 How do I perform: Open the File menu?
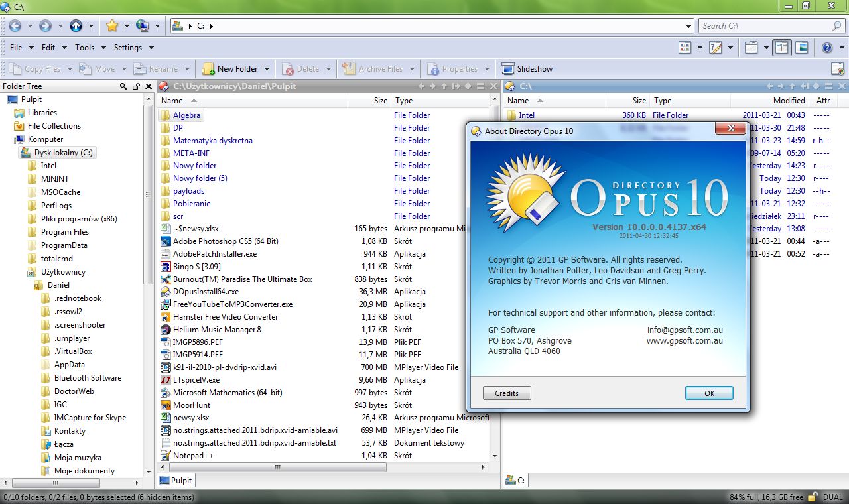click(x=16, y=48)
